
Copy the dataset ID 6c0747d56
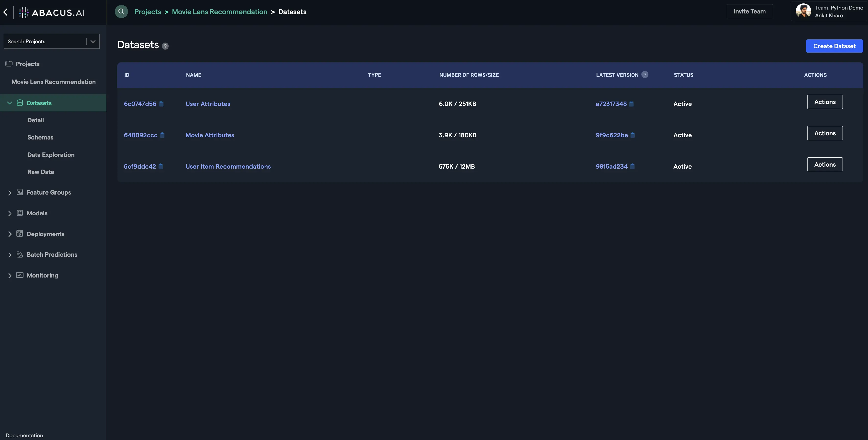[162, 104]
